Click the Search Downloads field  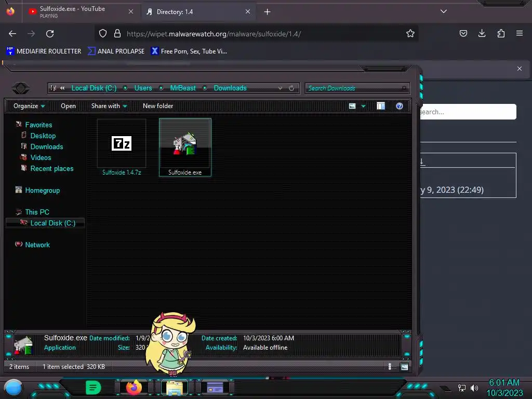pyautogui.click(x=357, y=88)
